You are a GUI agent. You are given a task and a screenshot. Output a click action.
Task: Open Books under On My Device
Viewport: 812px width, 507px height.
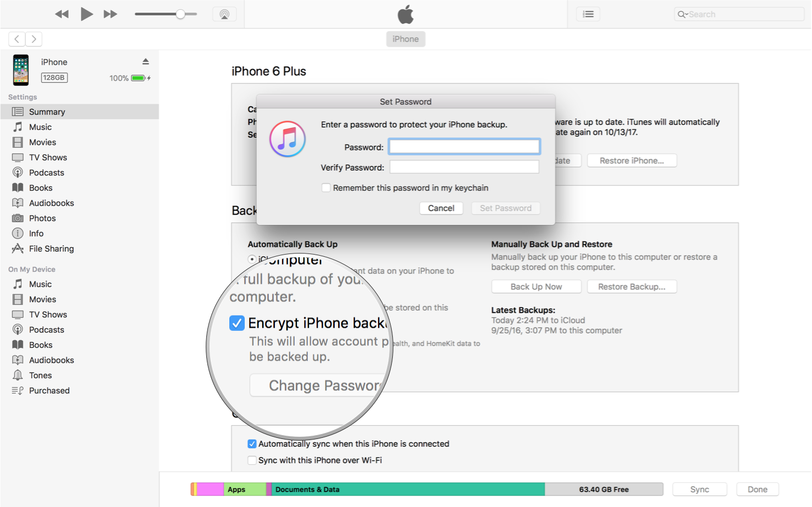click(x=80, y=345)
